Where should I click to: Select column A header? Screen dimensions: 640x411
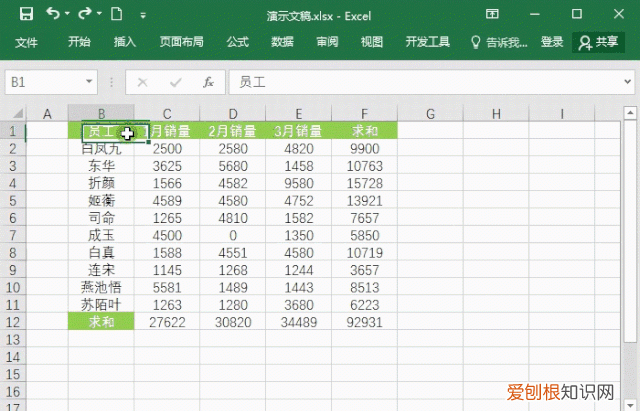coord(47,114)
